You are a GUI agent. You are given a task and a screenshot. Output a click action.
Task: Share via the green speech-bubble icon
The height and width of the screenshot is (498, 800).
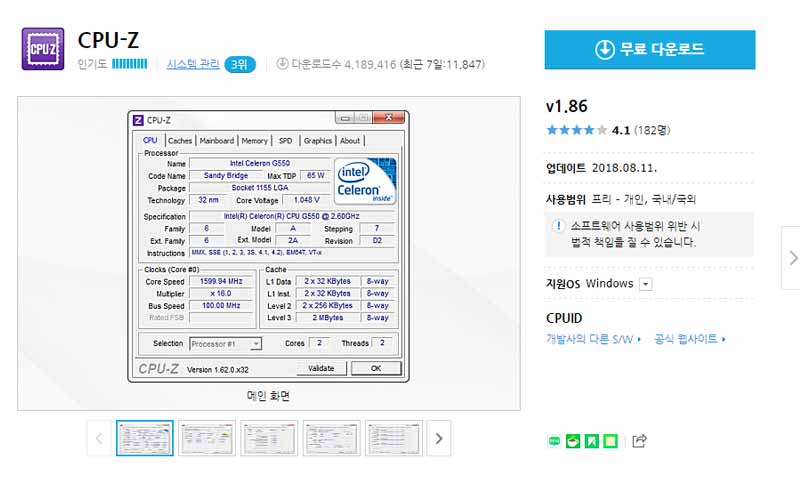[554, 441]
